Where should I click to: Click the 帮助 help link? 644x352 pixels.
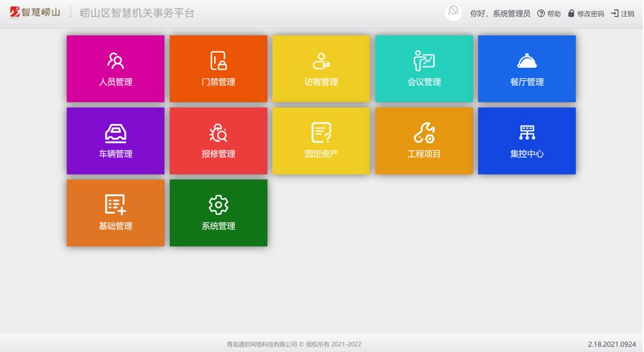pos(549,14)
